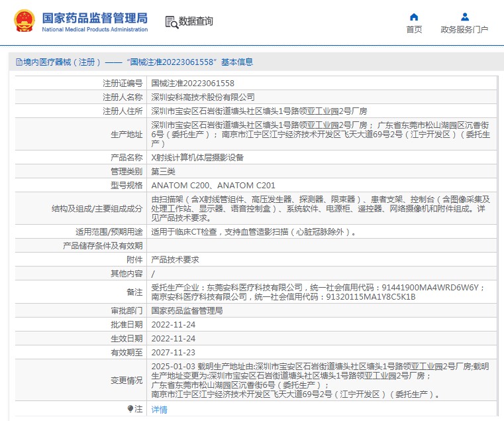Select registration number 国械注准20223061558 value

193,84
